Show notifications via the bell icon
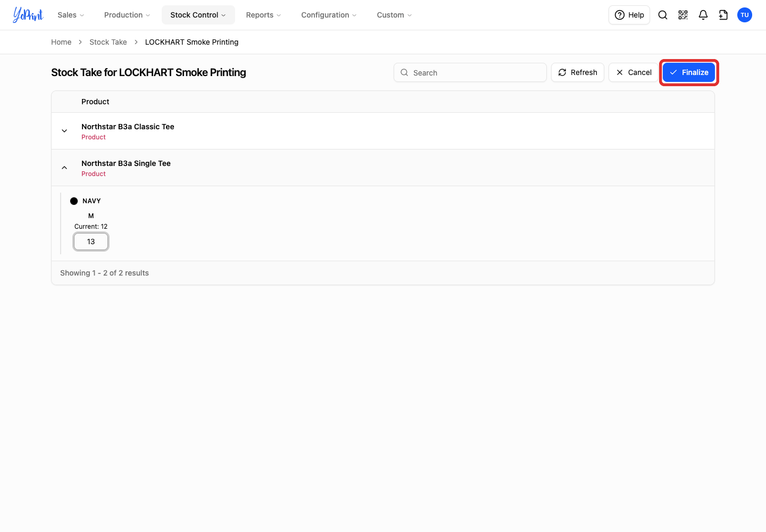This screenshot has height=532, width=766. (x=703, y=15)
